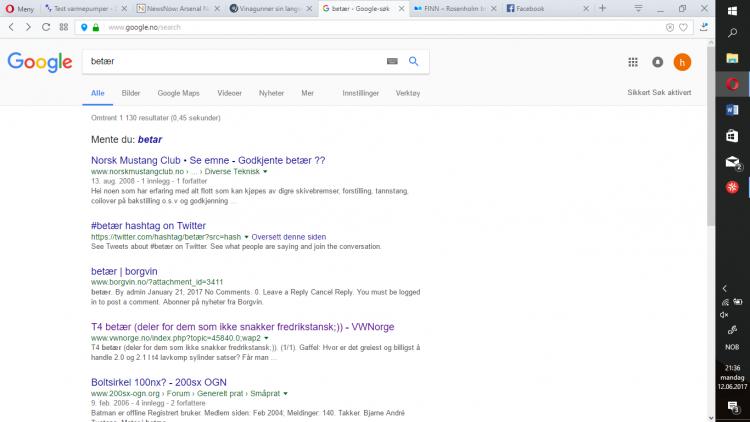
Task: Open Boltsirkel 100nx? result
Action: coord(159,382)
